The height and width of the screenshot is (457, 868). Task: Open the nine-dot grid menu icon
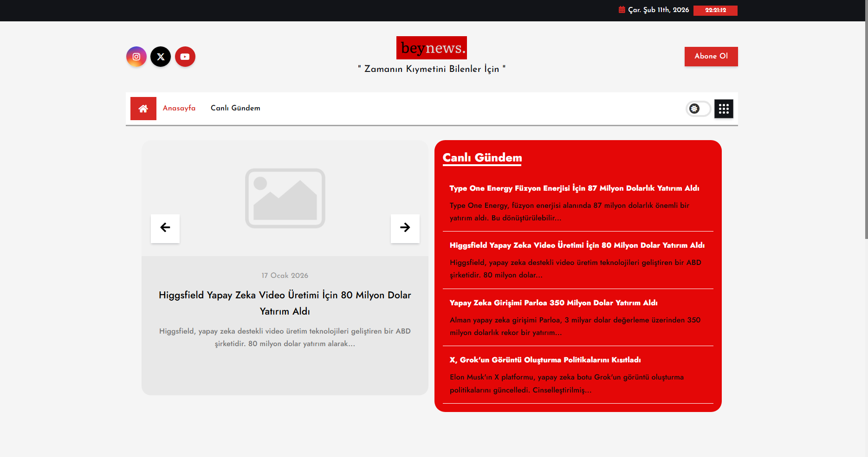pyautogui.click(x=724, y=109)
